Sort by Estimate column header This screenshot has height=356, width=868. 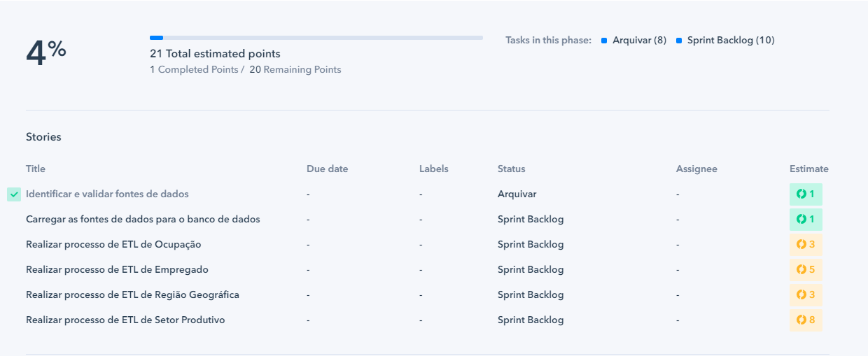(x=808, y=169)
